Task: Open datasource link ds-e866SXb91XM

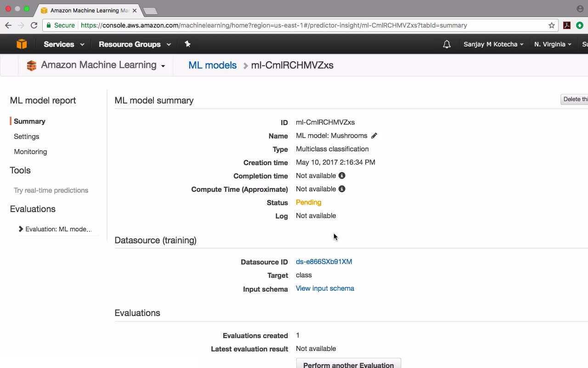Action: click(324, 262)
